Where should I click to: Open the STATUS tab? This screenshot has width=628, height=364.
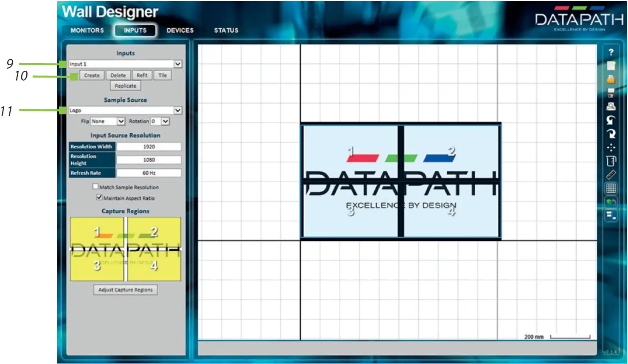pyautogui.click(x=226, y=31)
